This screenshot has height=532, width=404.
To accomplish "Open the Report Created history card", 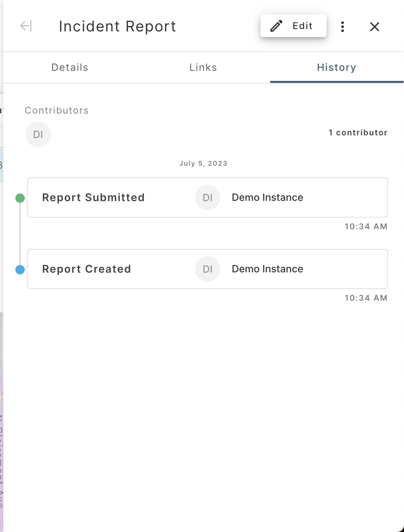I will (x=86, y=269).
